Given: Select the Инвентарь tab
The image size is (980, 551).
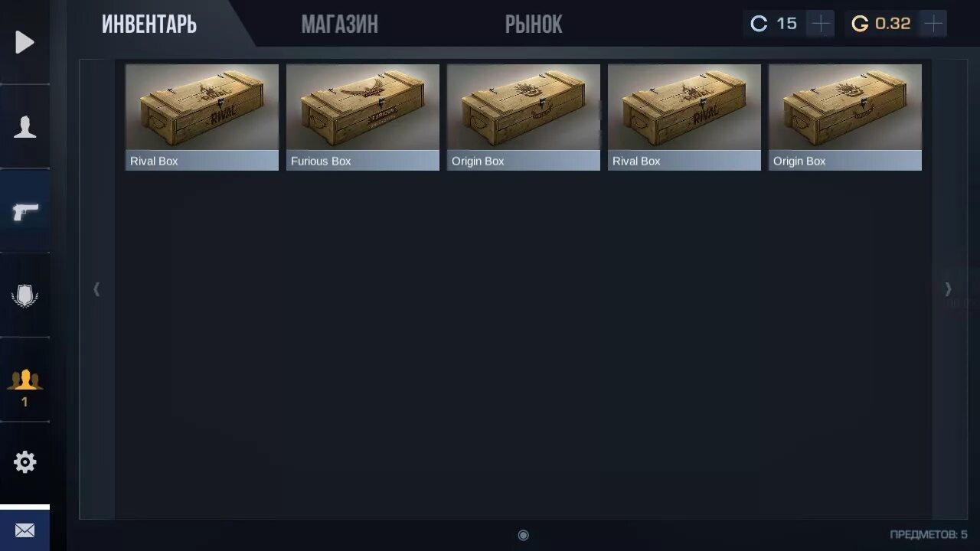Looking at the screenshot, I should tap(149, 24).
